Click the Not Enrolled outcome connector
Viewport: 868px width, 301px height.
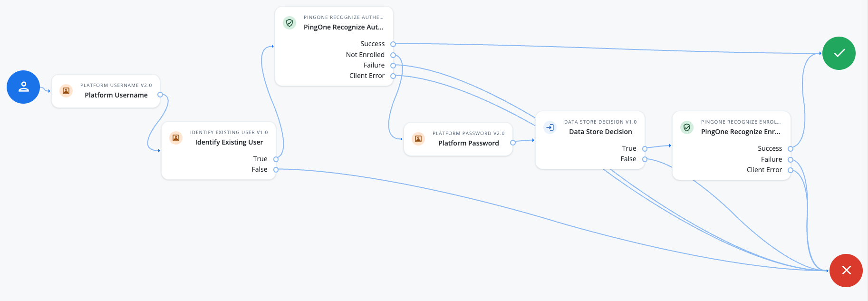(x=393, y=55)
